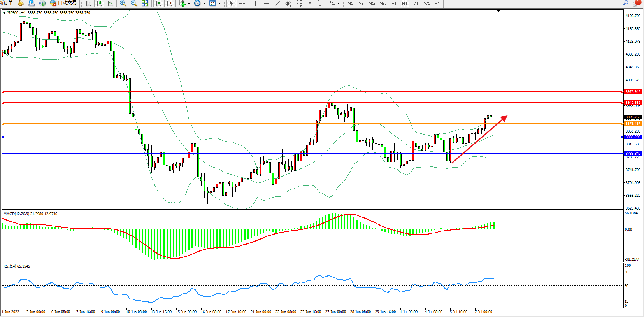644x317 pixels.
Task: Select the Crosshair cursor tool
Action: pyautogui.click(x=242, y=4)
